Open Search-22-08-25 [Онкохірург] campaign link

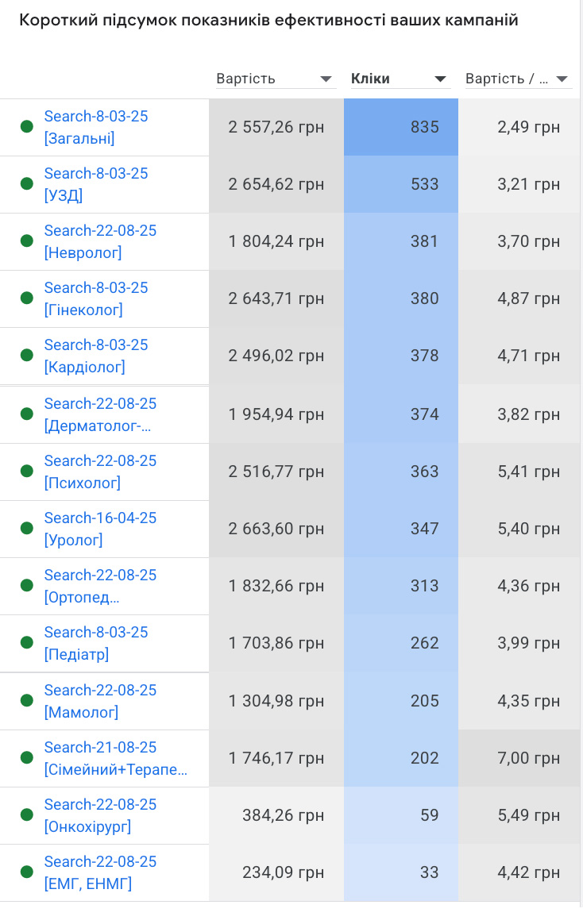(x=99, y=815)
